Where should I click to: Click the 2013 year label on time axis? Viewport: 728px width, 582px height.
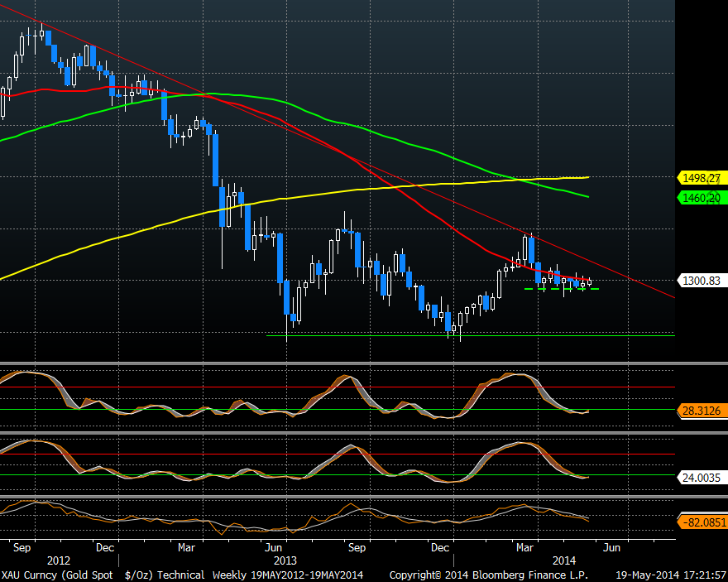285,560
